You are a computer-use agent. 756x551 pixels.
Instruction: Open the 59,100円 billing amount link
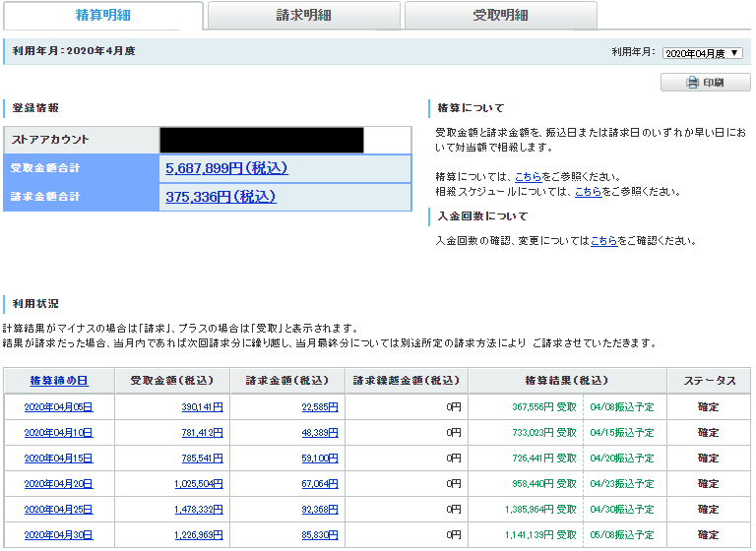tap(320, 459)
